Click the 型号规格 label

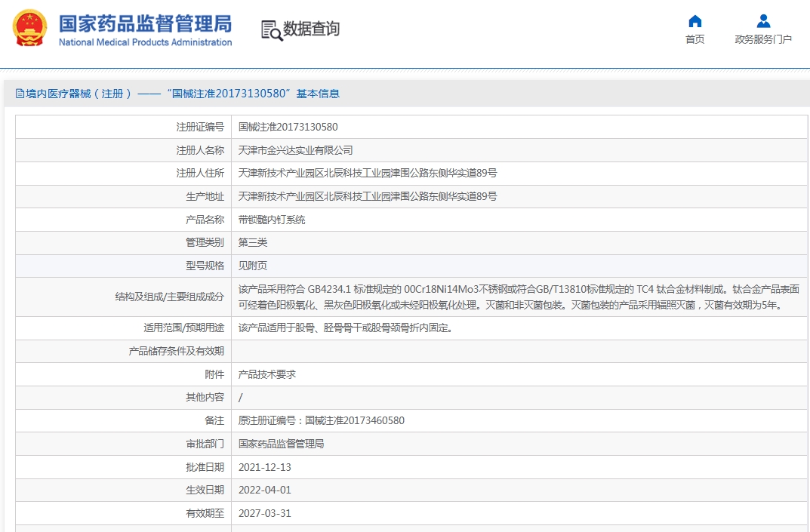point(205,266)
